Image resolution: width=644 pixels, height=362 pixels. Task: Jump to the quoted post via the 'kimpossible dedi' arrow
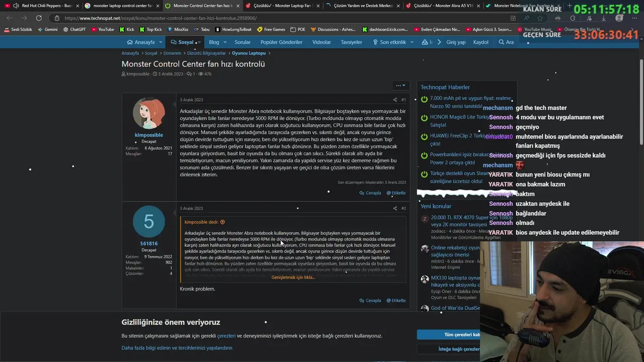click(222, 222)
